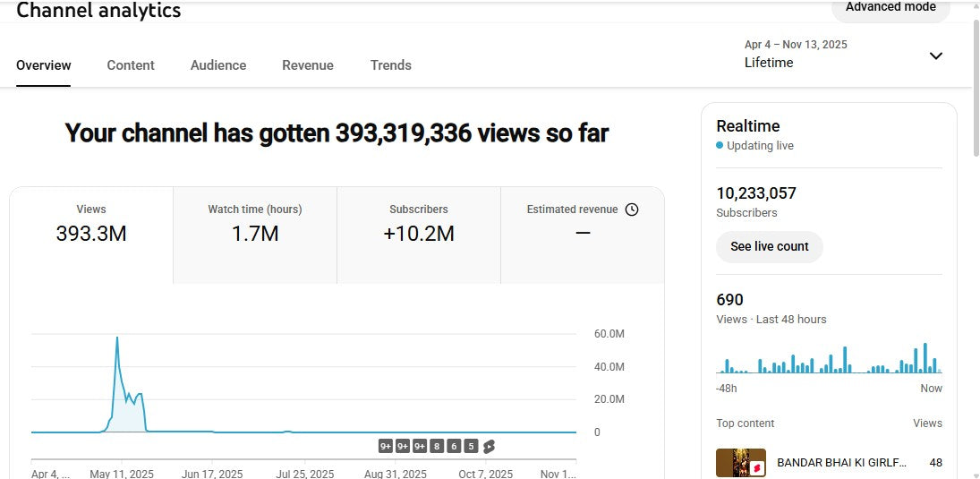The width and height of the screenshot is (980, 479).
Task: Open the BANDAR BHAI KI GIRLF... video thumbnail
Action: click(x=740, y=463)
